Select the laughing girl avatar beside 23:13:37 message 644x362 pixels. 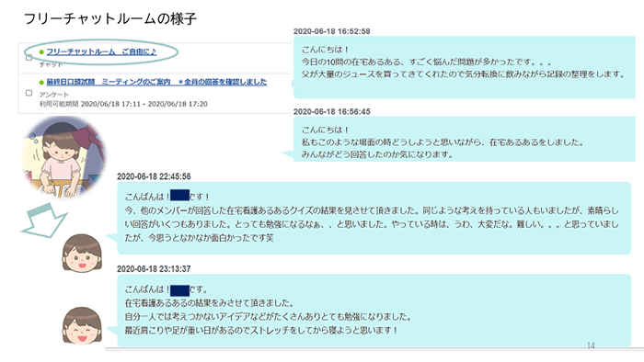82,326
